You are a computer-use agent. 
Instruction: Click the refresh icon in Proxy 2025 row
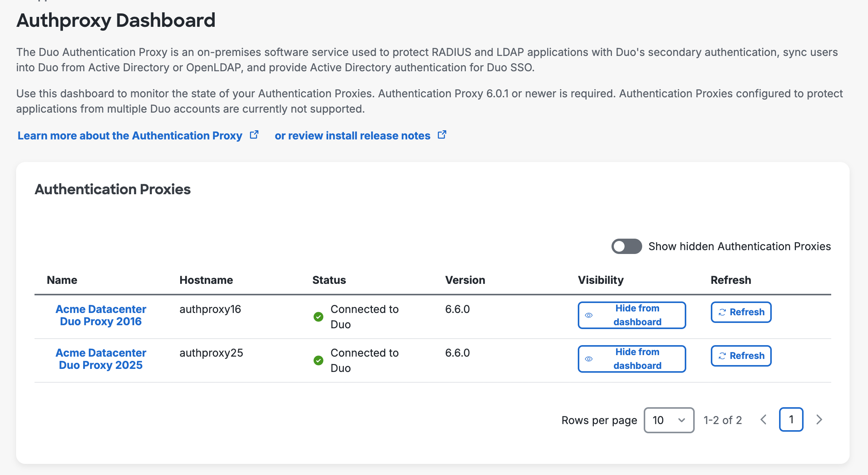[722, 356]
